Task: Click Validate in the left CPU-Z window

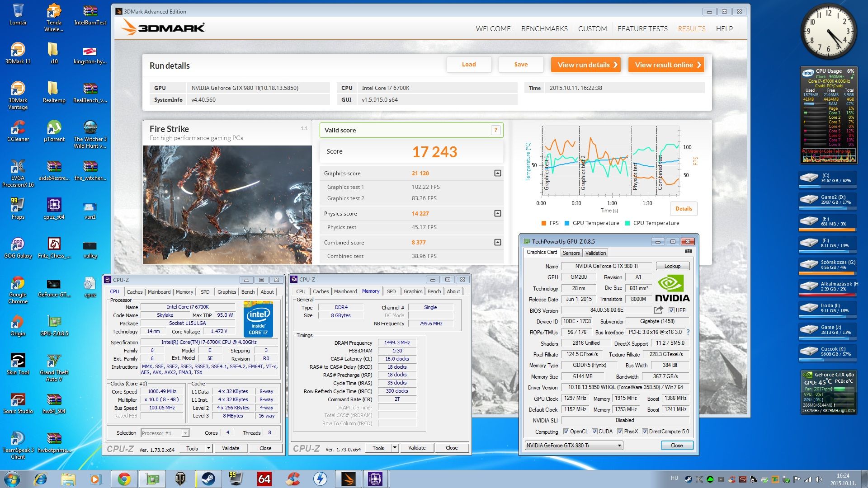Action: [231, 448]
